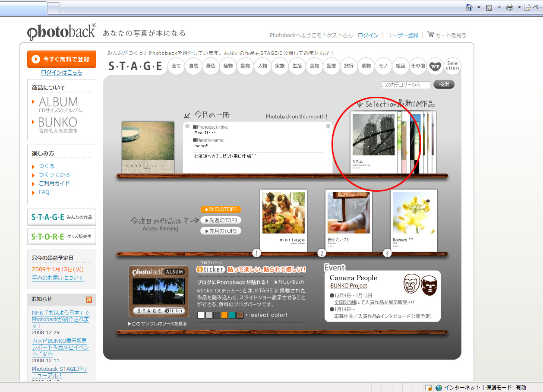Image resolution: width=543 pixels, height=392 pixels.
Task: Select the teal sticker color swatch
Action: pos(232,315)
